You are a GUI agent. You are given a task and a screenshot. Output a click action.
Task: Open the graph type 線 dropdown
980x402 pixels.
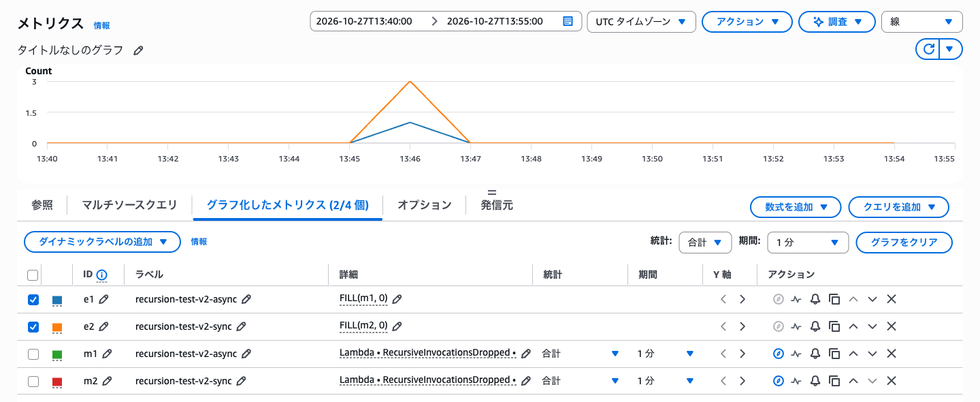pyautogui.click(x=921, y=21)
